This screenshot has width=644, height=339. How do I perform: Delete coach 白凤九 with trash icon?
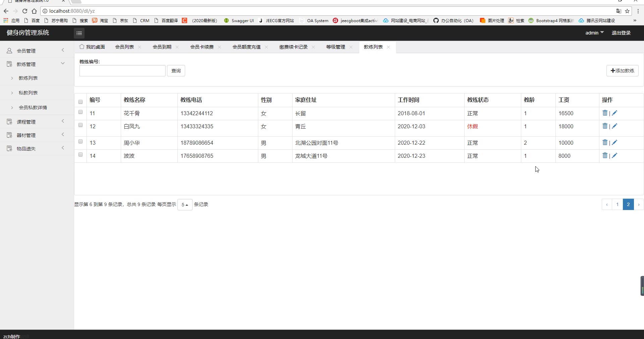click(605, 126)
